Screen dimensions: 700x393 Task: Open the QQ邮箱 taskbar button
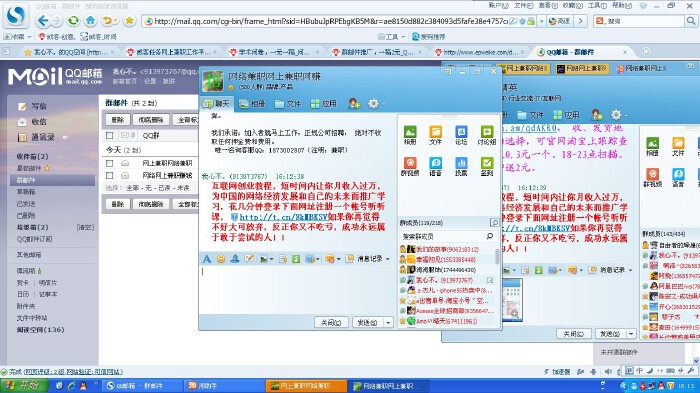pos(142,385)
